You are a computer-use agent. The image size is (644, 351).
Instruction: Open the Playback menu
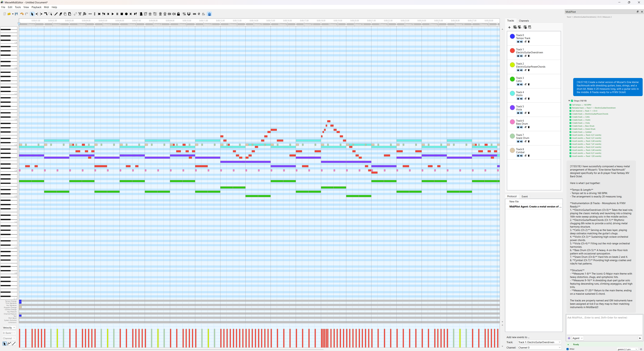36,7
